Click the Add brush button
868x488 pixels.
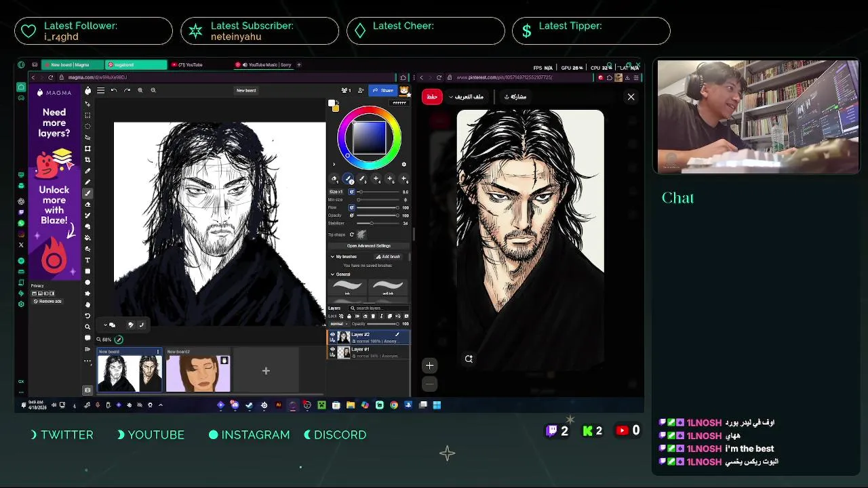pos(389,257)
